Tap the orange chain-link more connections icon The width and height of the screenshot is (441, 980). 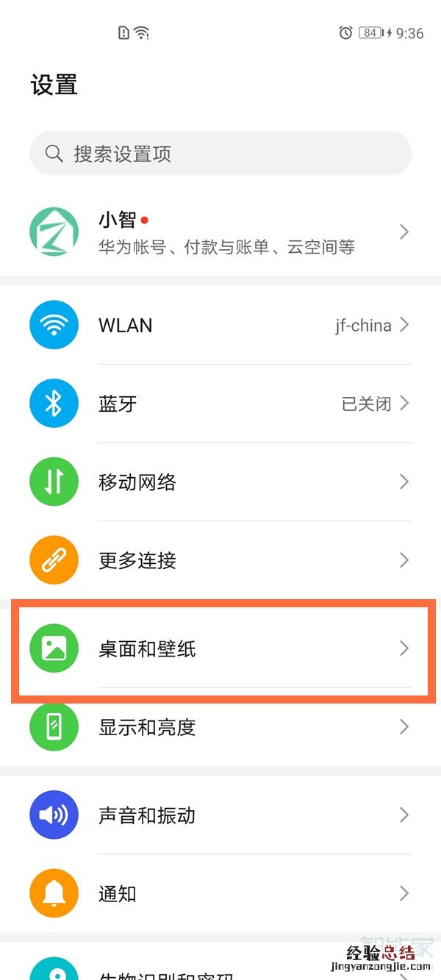tap(54, 561)
